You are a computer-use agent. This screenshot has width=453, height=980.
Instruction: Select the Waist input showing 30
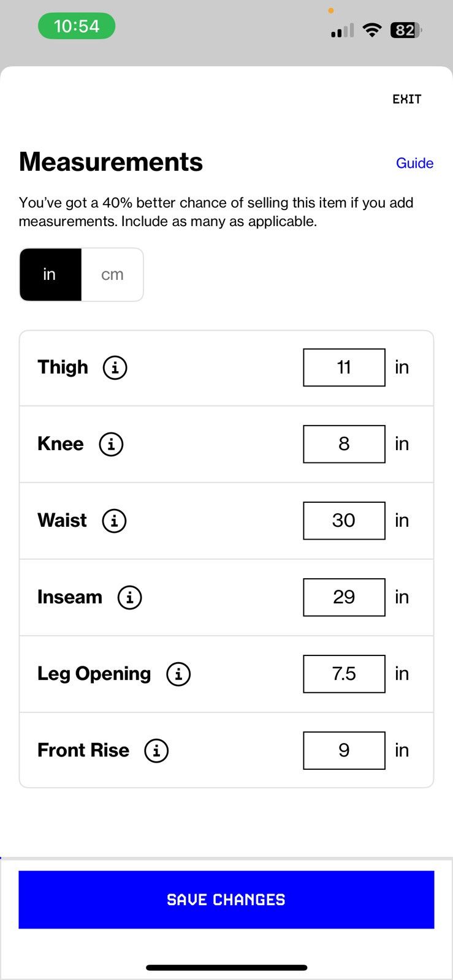pyautogui.click(x=344, y=521)
